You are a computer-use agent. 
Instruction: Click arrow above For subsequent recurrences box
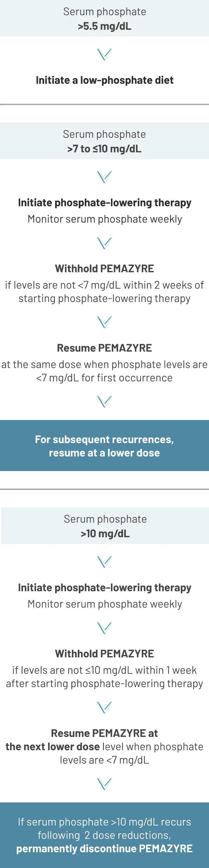pos(104,402)
